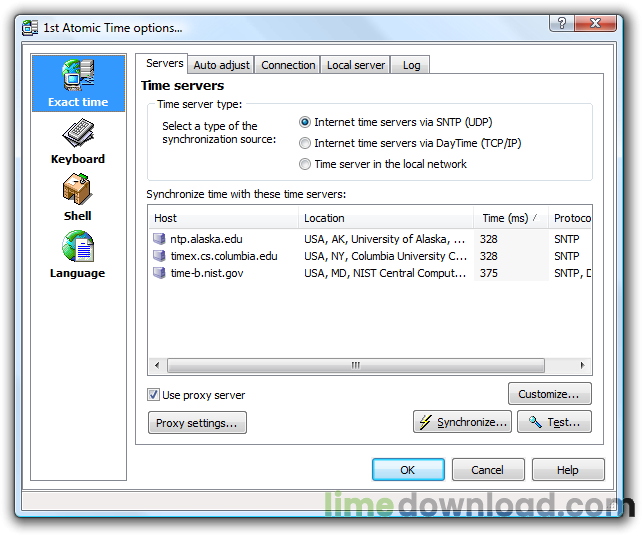Image resolution: width=642 pixels, height=536 pixels.
Task: Switch to the Auto adjust tab
Action: coord(221,65)
